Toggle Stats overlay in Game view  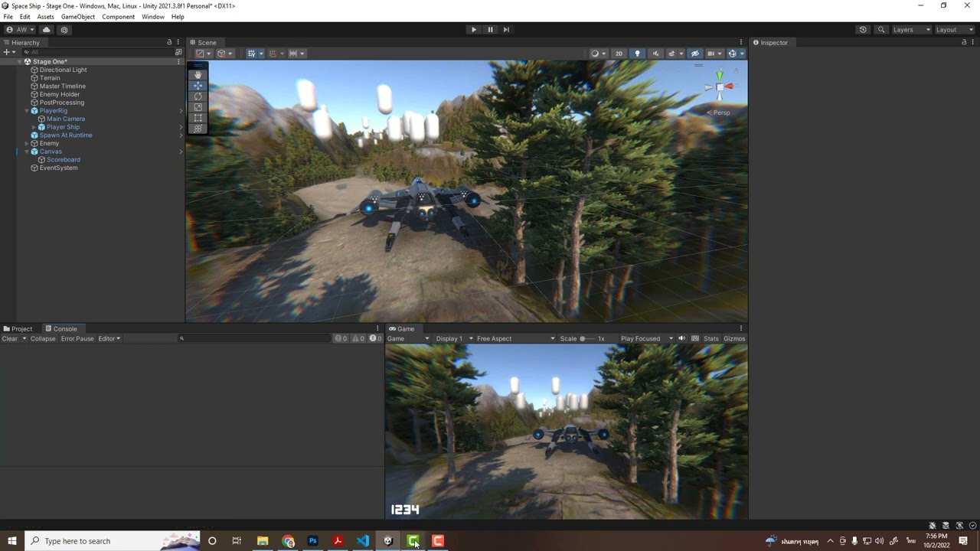(711, 338)
